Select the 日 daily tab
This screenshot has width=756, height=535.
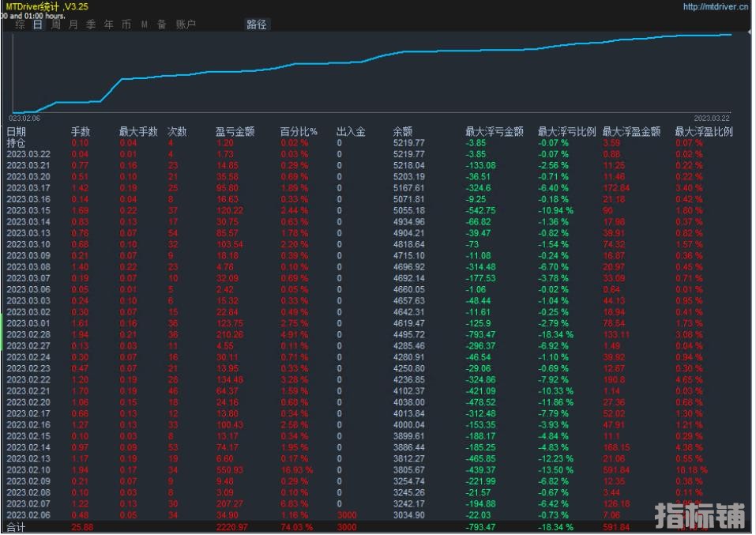[38, 24]
